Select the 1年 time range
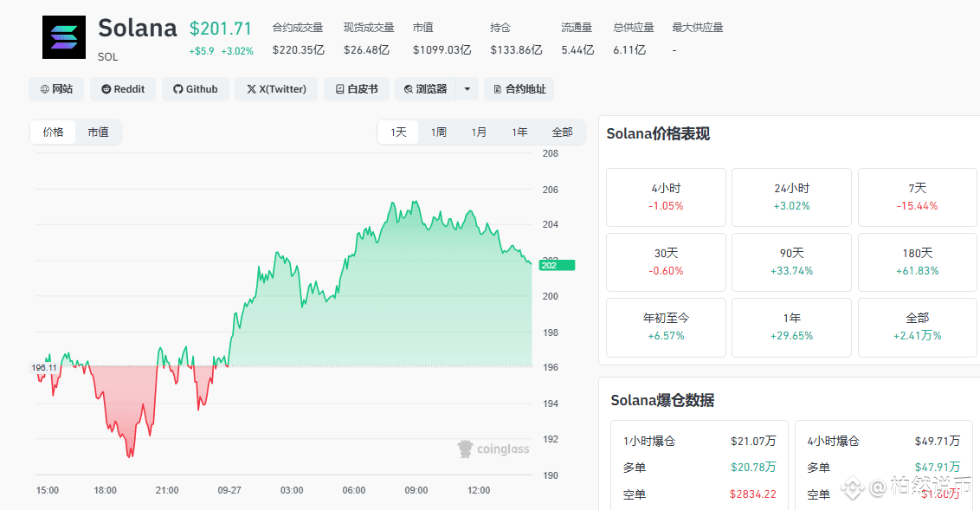 pos(519,132)
